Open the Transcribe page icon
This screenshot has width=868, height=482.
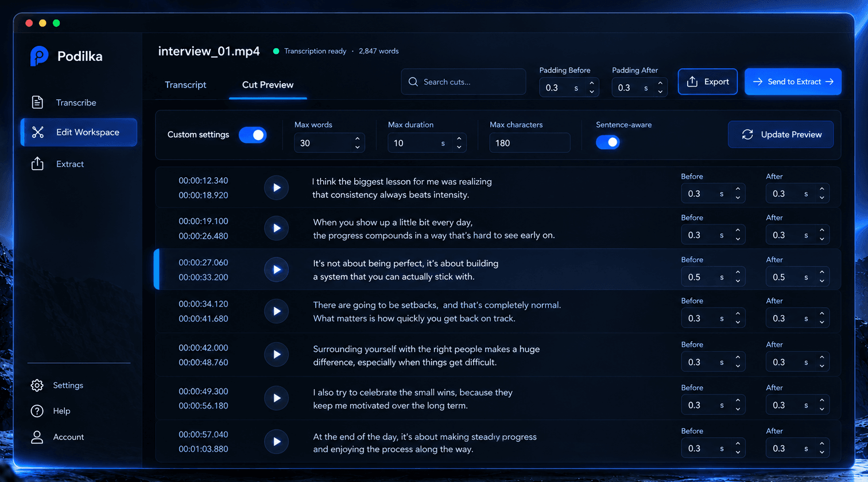[37, 103]
